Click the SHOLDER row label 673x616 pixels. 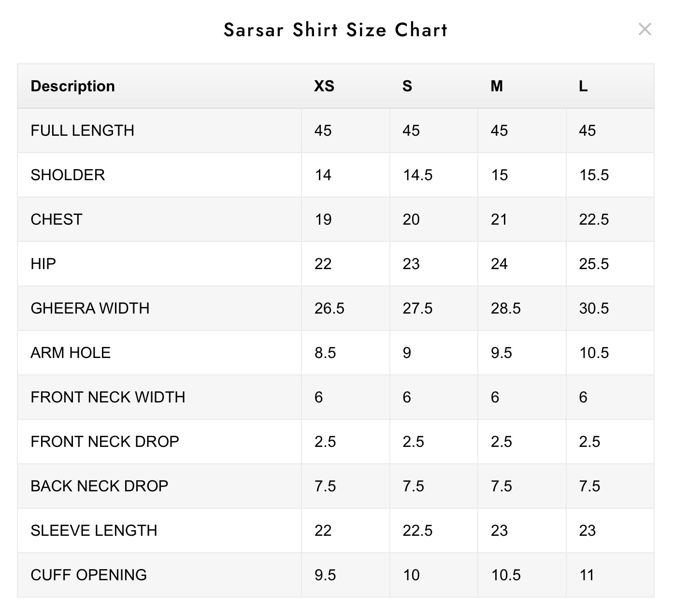click(68, 175)
